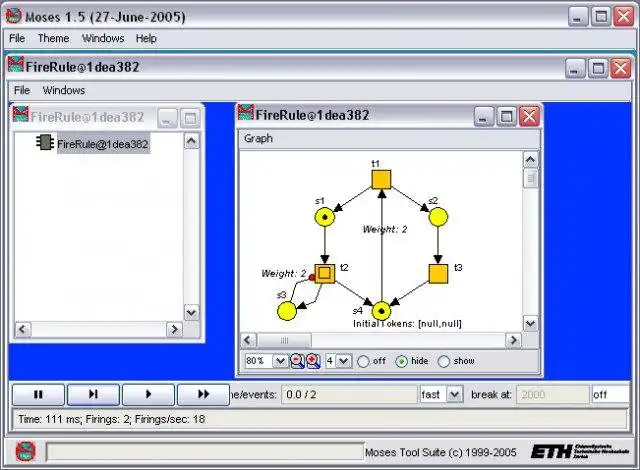This screenshot has height=470, width=640.
Task: Open the fast speed dropdown
Action: (x=455, y=395)
